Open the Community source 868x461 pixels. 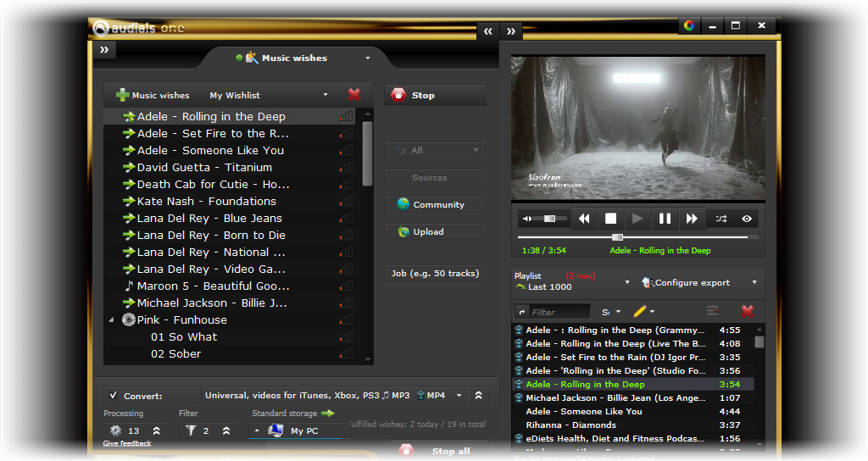[435, 205]
